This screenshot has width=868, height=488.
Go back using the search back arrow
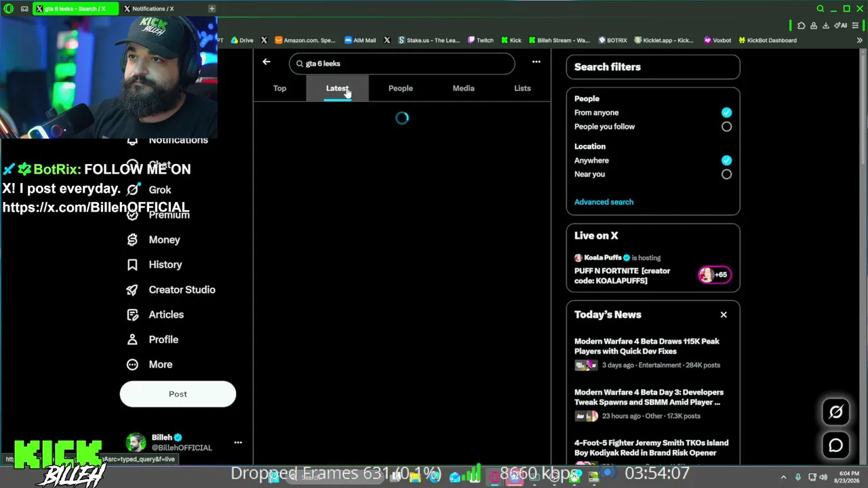[267, 62]
